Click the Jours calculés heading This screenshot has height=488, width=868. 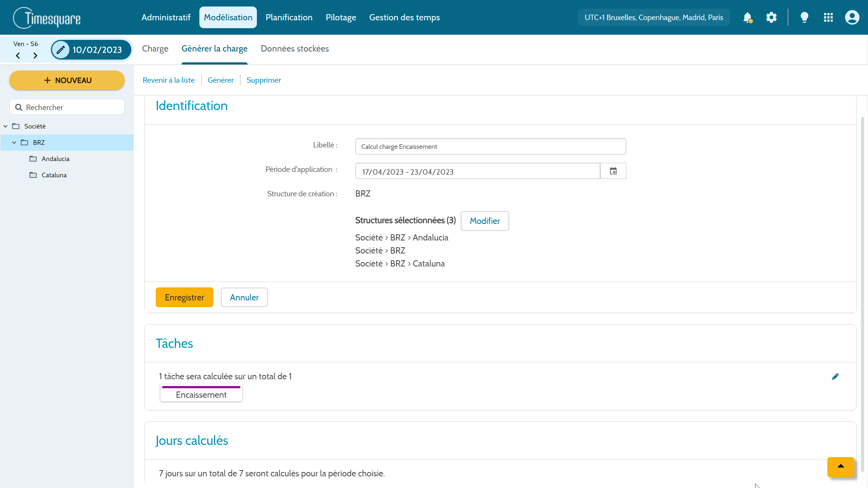[192, 441]
